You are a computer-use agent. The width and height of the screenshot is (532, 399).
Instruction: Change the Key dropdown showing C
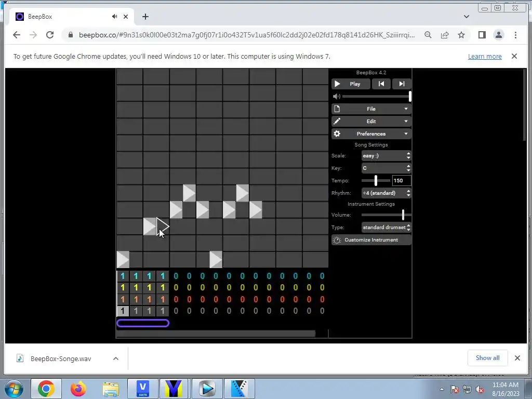386,168
